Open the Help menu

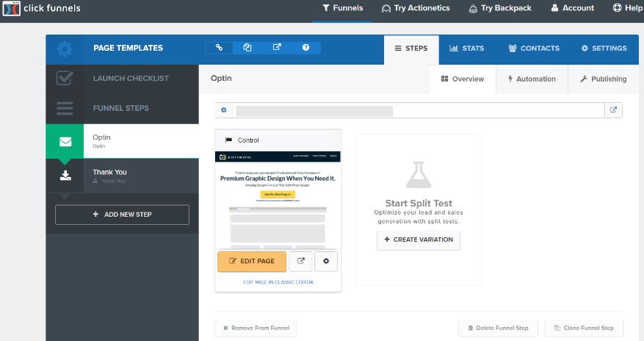628,8
